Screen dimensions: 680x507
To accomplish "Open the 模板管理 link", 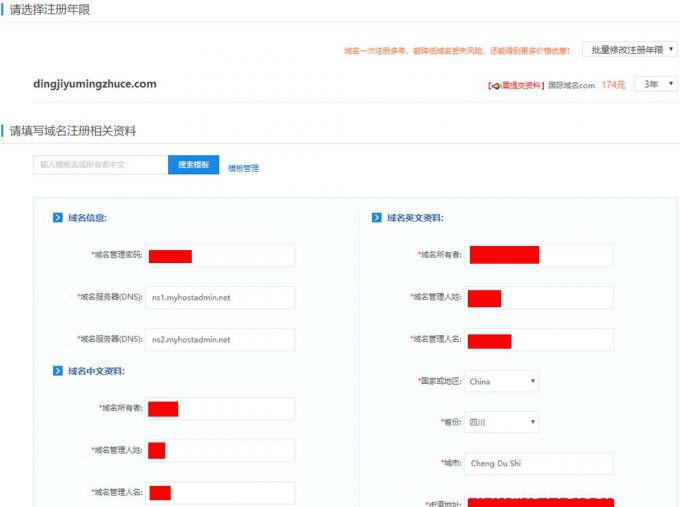I will [x=243, y=168].
